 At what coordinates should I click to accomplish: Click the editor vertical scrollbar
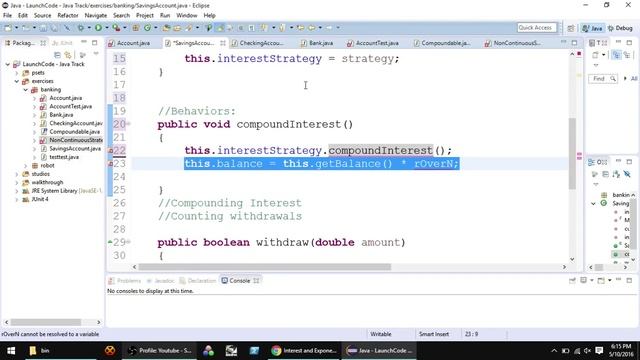pyautogui.click(x=572, y=153)
